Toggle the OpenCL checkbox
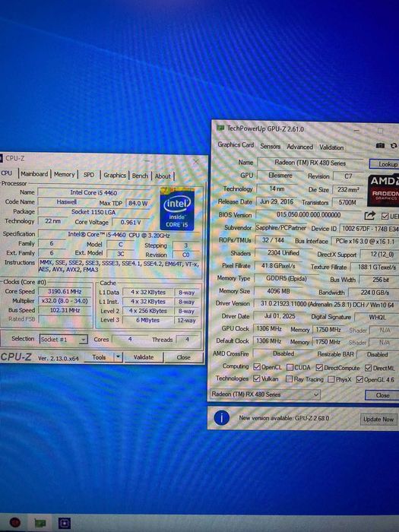The width and height of the screenshot is (399, 532). tap(257, 367)
